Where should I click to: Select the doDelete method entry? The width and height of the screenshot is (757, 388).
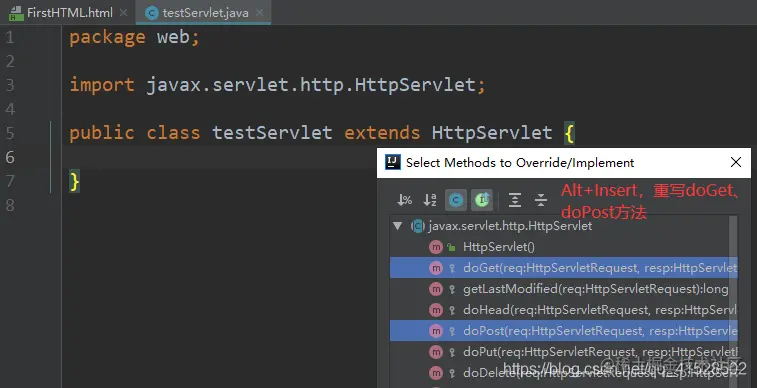click(x=563, y=373)
